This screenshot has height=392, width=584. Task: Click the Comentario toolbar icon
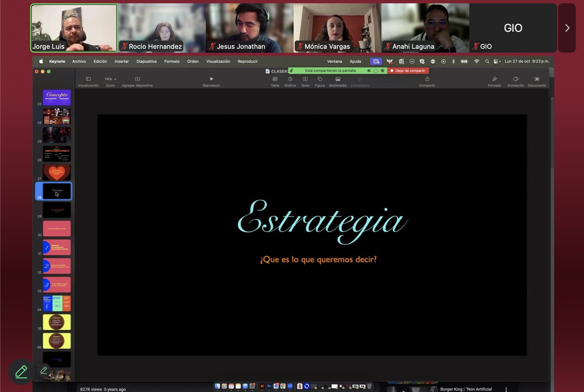coord(360,79)
